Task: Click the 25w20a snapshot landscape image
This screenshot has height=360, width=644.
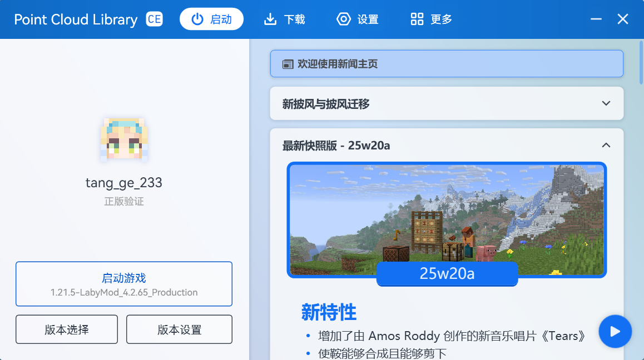Action: (x=447, y=211)
